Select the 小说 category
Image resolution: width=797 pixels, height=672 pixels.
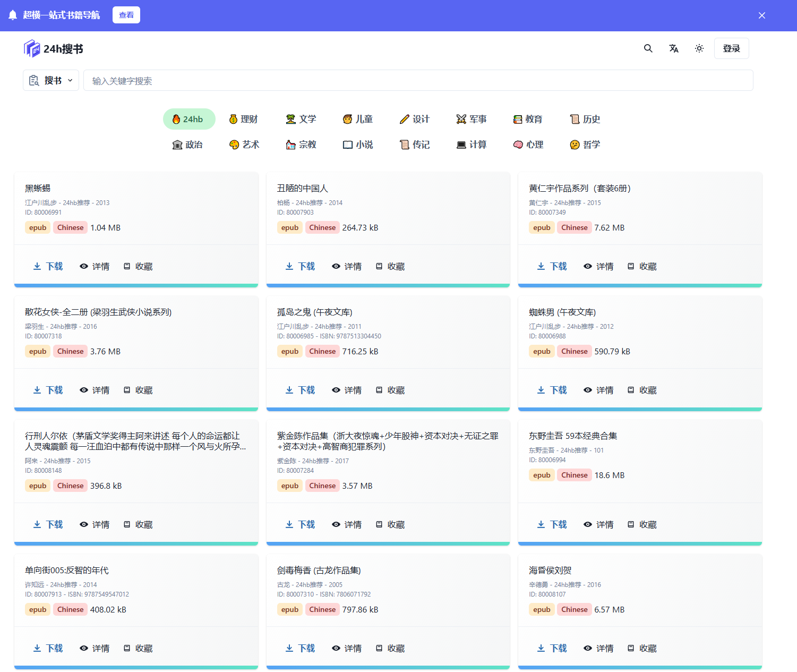tap(358, 144)
